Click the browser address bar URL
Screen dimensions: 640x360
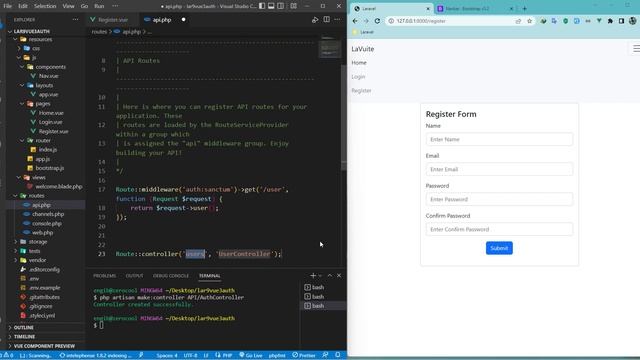421,21
